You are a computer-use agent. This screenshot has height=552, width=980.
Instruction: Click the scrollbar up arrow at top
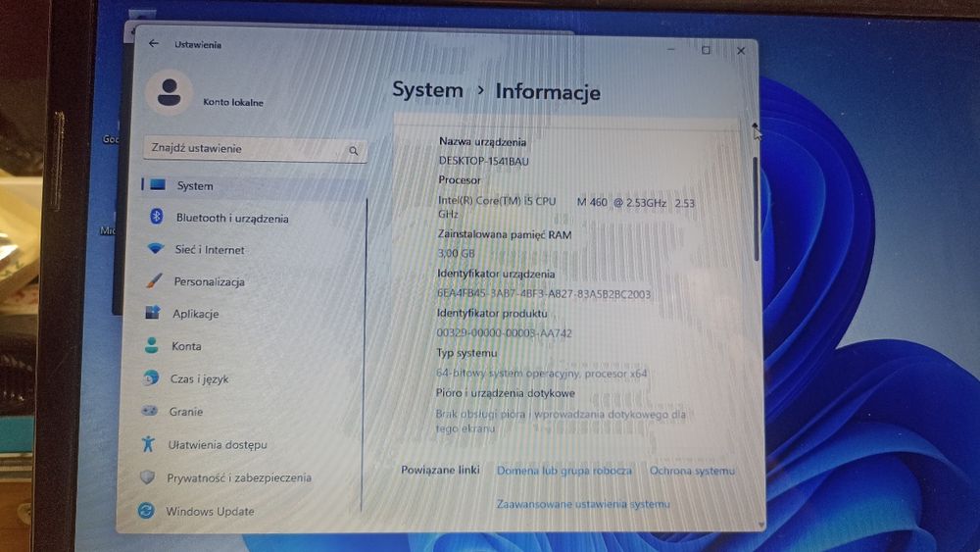point(755,126)
